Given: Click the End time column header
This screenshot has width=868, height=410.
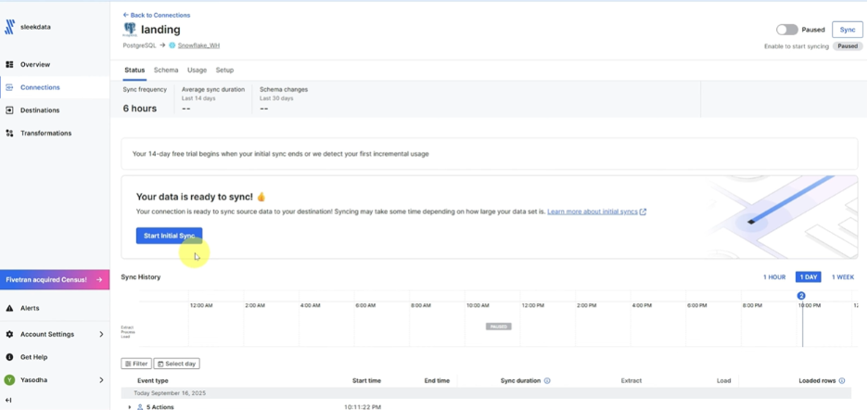Looking at the screenshot, I should click(437, 380).
